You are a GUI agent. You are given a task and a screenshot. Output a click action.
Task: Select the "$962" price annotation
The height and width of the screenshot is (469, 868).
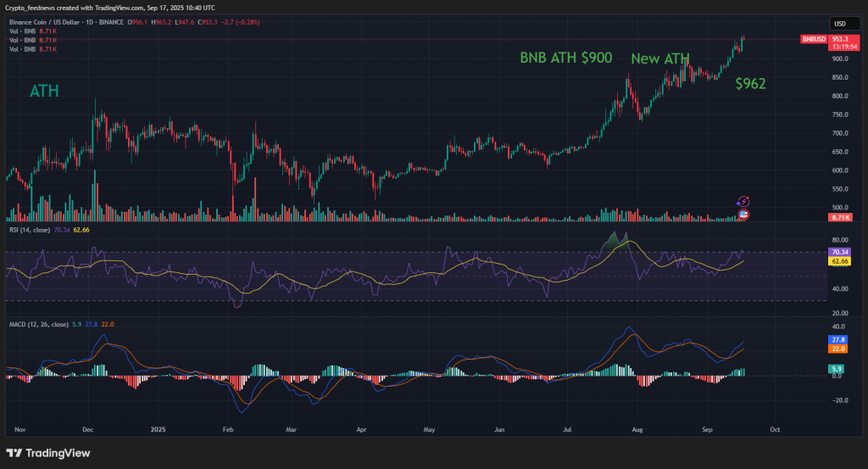click(x=750, y=84)
